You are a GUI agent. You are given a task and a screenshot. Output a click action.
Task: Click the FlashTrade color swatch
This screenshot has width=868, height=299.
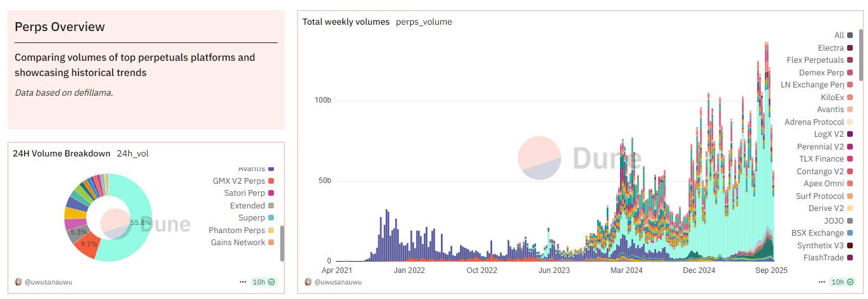[x=850, y=258]
